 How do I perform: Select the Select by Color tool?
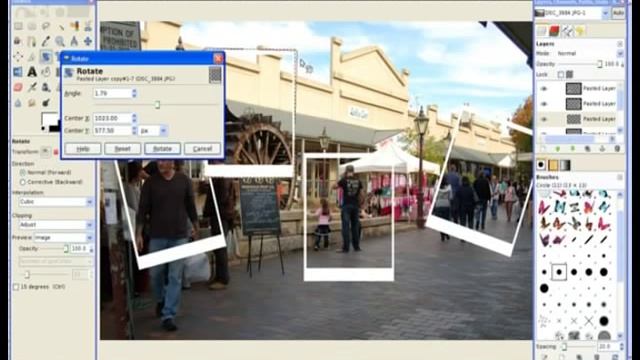74,27
